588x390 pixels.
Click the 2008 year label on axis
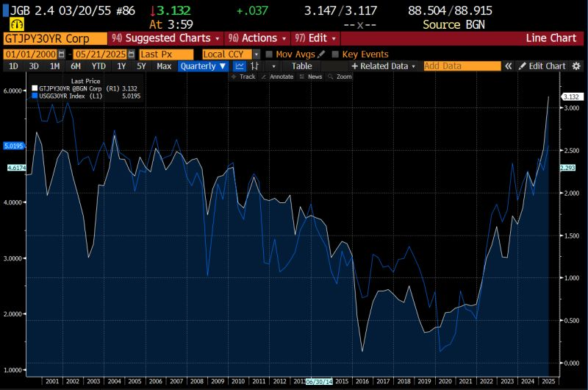tap(197, 381)
